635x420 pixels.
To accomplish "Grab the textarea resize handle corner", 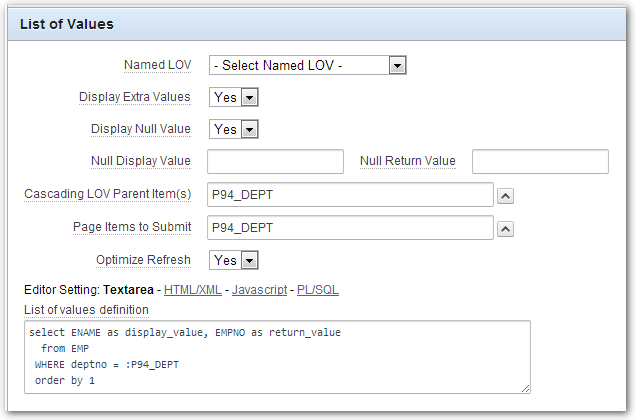I will click(525, 387).
